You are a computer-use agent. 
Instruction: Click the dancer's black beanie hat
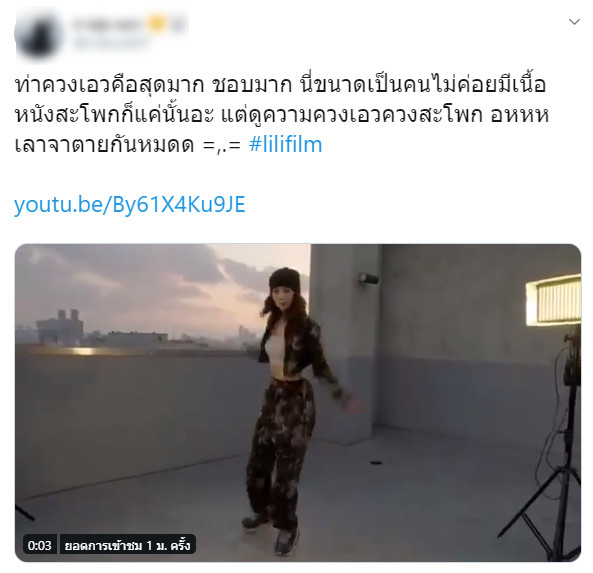[285, 280]
